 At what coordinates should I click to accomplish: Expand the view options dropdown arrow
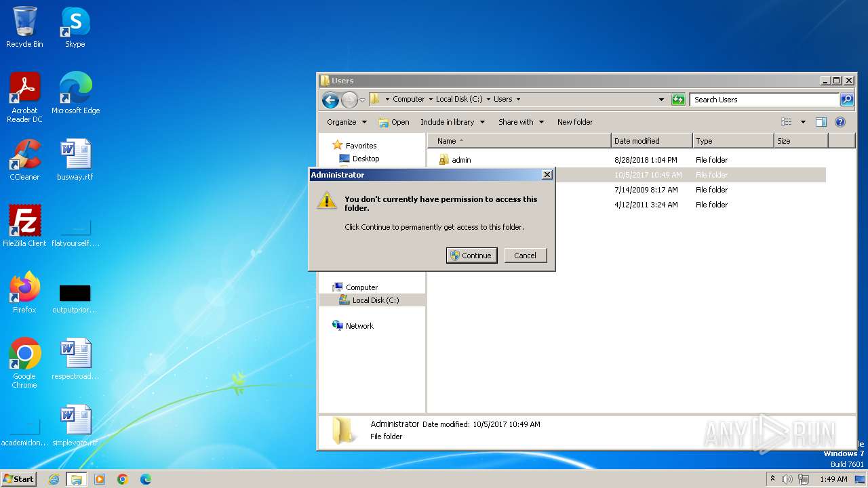click(x=803, y=122)
